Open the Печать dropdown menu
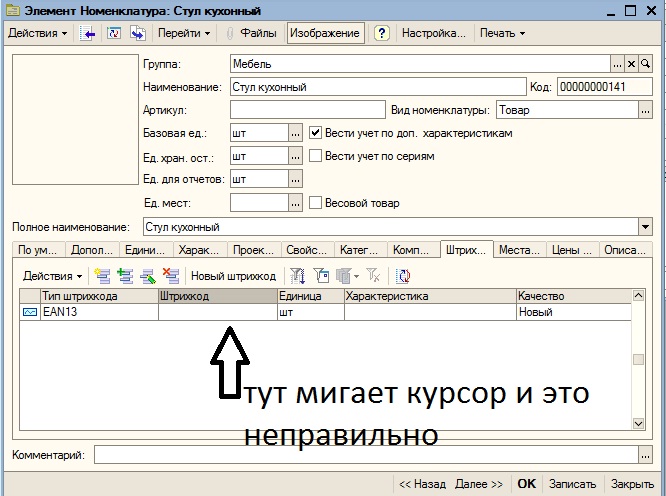 (502, 33)
